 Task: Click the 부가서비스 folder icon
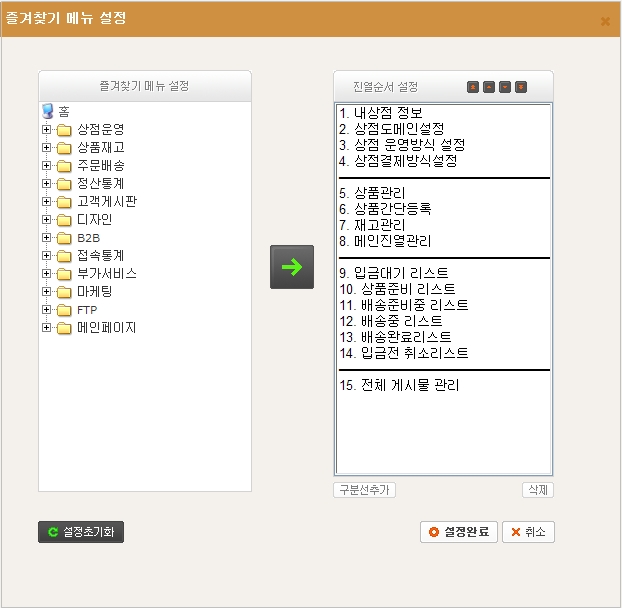tap(64, 274)
